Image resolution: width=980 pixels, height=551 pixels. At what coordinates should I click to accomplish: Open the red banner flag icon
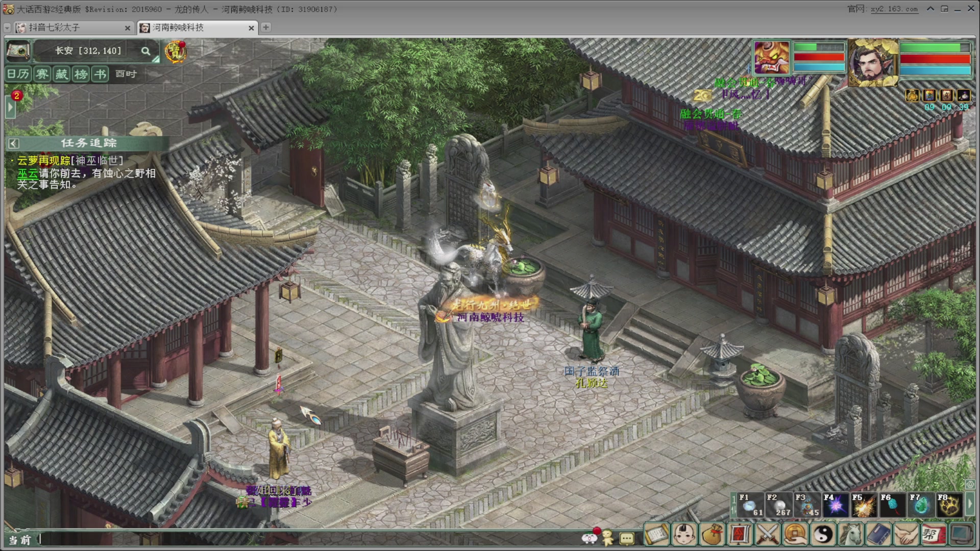740,535
